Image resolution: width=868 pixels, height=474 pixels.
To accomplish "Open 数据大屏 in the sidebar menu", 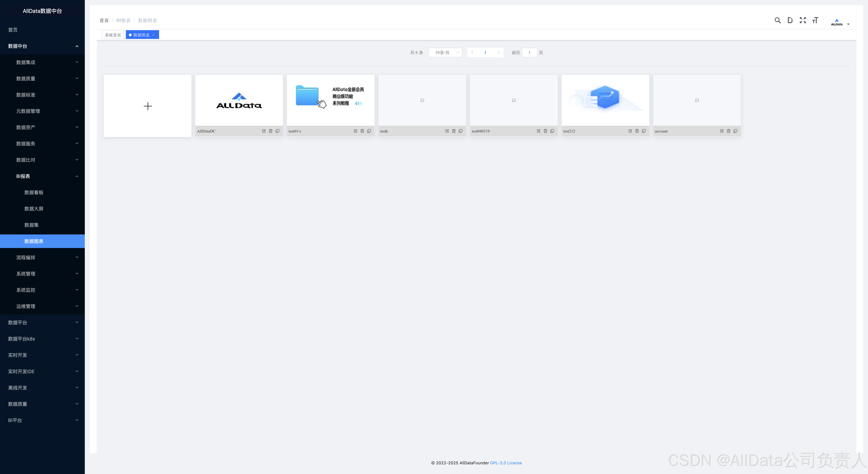I will pyautogui.click(x=34, y=209).
